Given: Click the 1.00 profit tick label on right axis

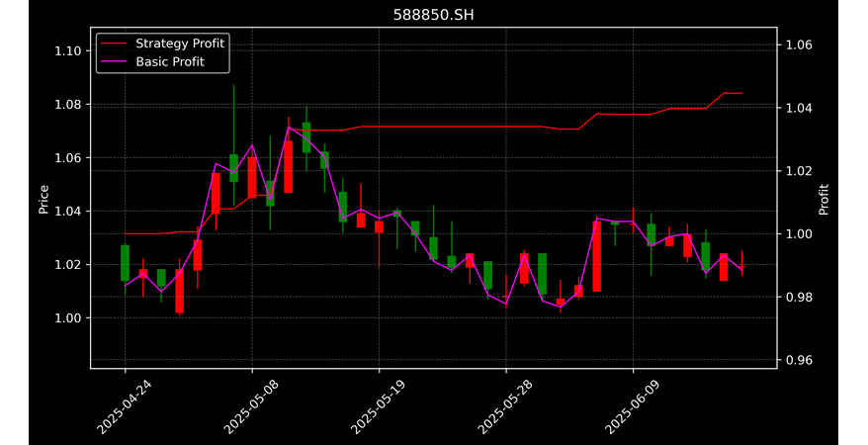Looking at the screenshot, I should [x=799, y=234].
